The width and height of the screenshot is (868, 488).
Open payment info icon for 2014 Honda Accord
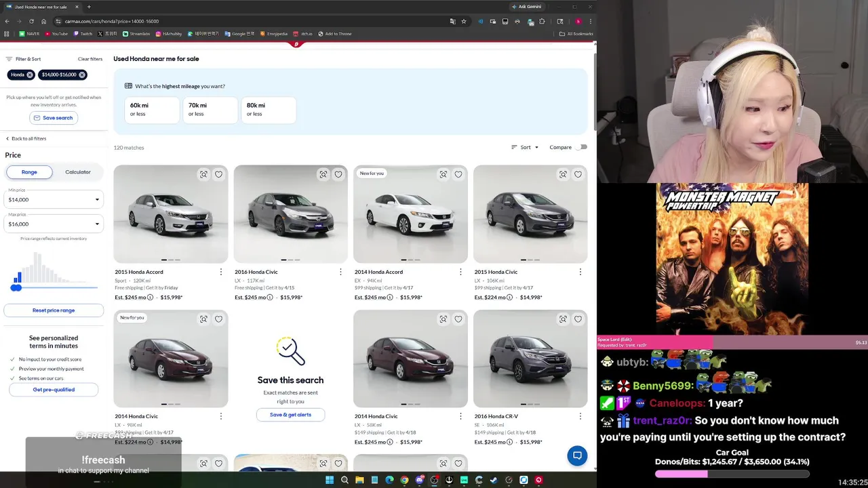[390, 297]
